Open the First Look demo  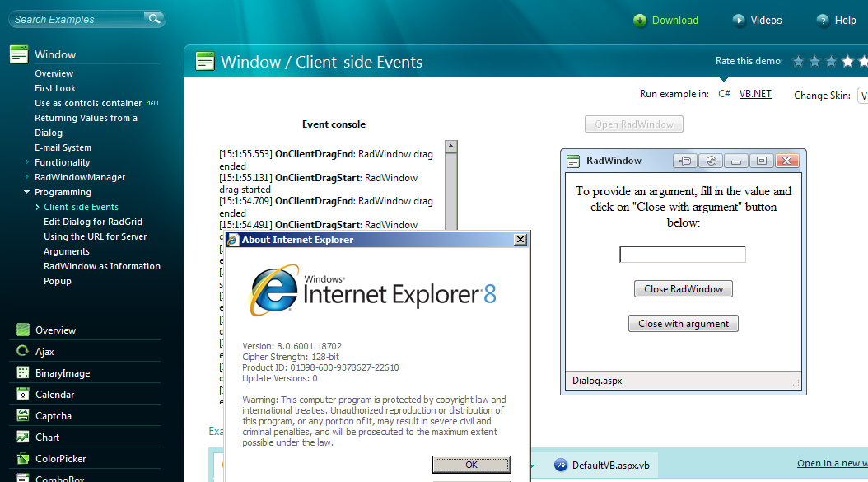coord(55,88)
